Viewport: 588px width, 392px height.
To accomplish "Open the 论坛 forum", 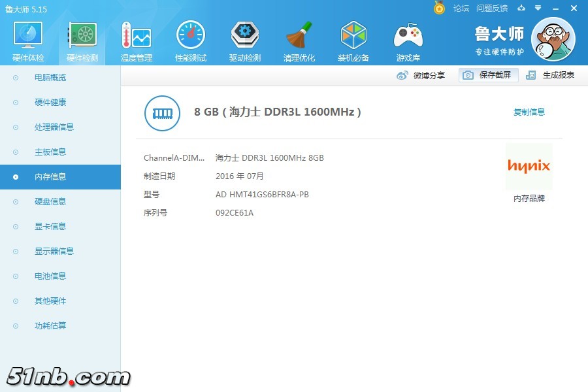I will point(463,8).
